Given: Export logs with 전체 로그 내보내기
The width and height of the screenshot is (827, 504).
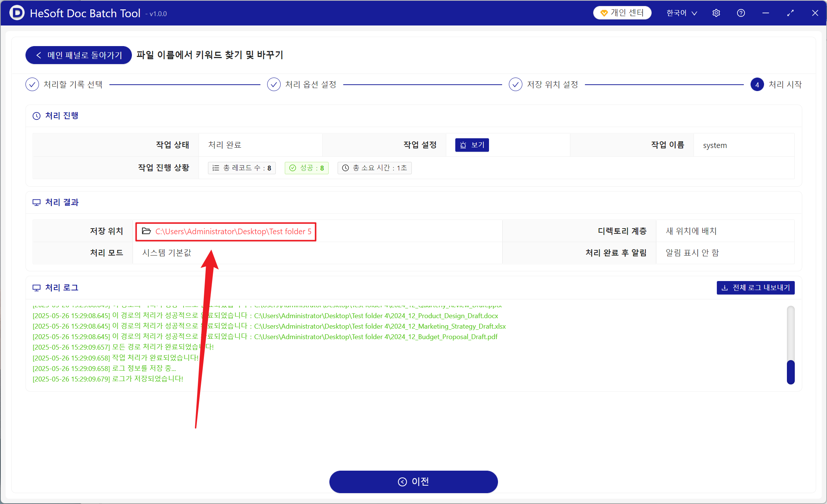Looking at the screenshot, I should pos(756,288).
